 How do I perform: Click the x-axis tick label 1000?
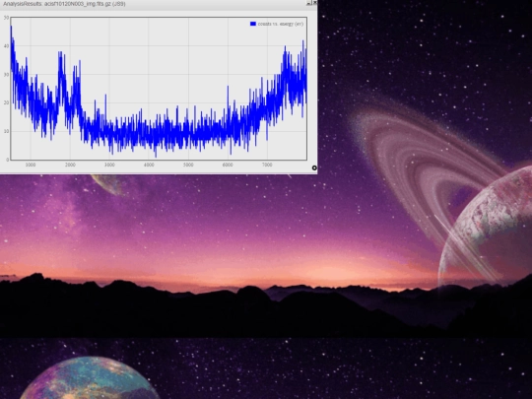click(31, 165)
